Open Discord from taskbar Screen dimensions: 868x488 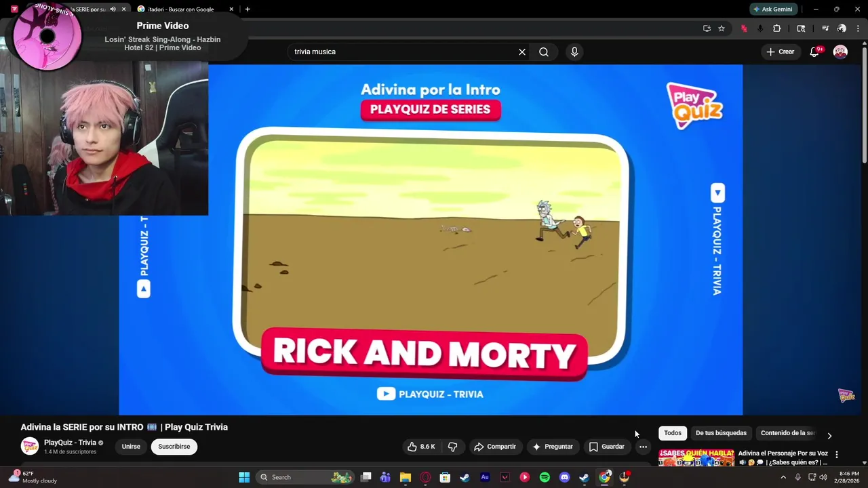(x=564, y=477)
